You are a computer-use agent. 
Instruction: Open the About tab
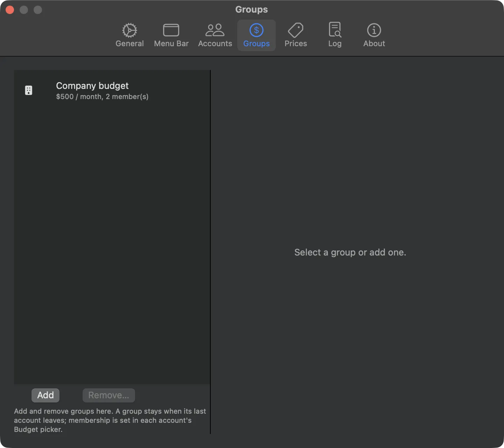click(x=374, y=35)
